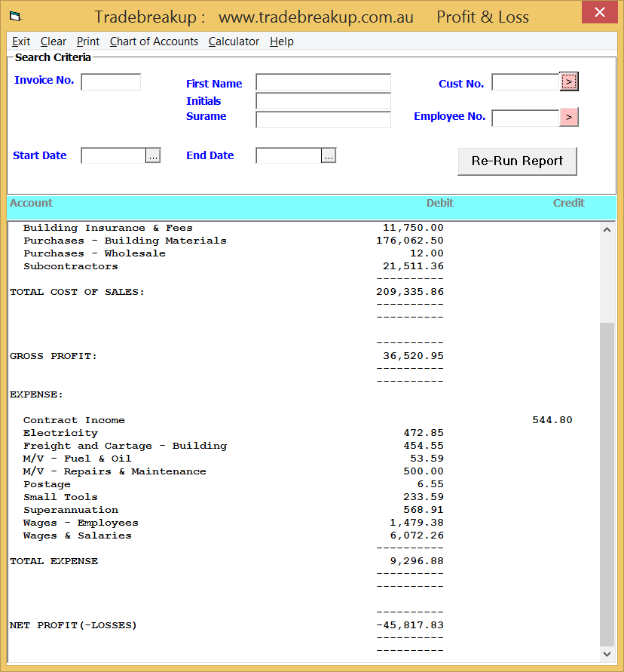
Task: Open the Employee No. lookup arrow button
Action: (569, 117)
